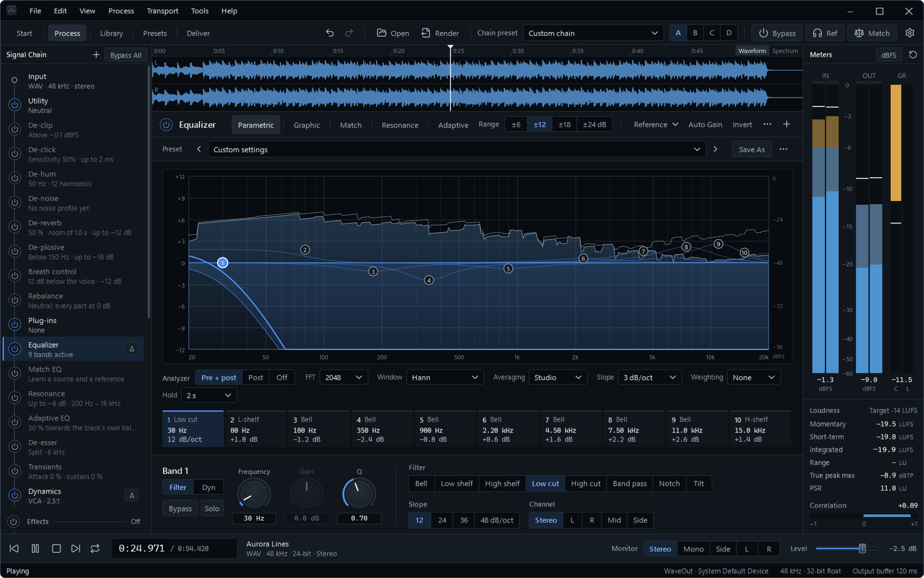Click the undo arrow icon
924x578 pixels.
(x=330, y=33)
